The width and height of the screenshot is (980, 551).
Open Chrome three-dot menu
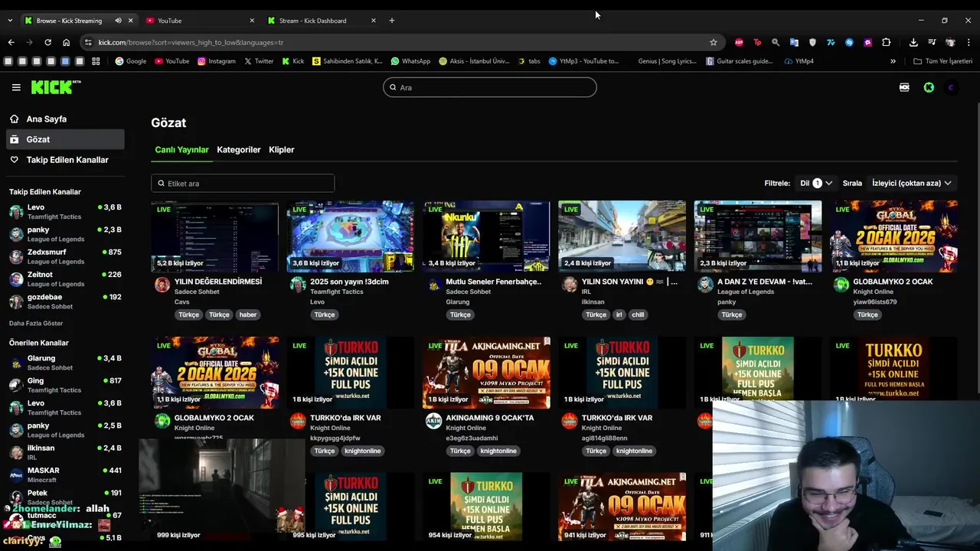[969, 42]
